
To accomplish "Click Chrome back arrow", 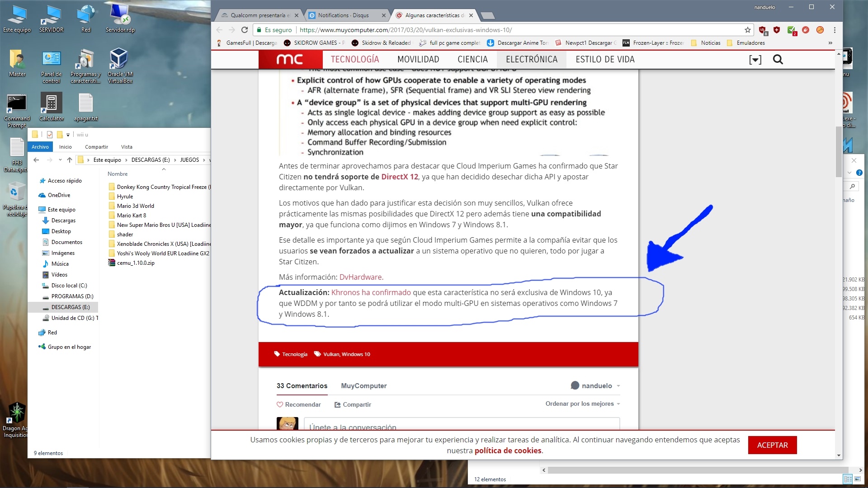I will tap(219, 30).
